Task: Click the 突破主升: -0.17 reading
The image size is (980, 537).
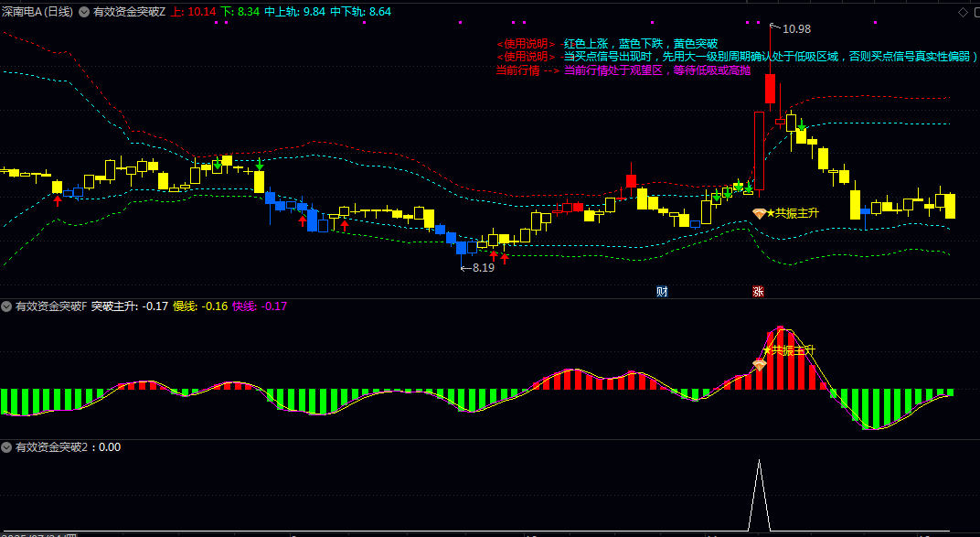Action: point(130,306)
